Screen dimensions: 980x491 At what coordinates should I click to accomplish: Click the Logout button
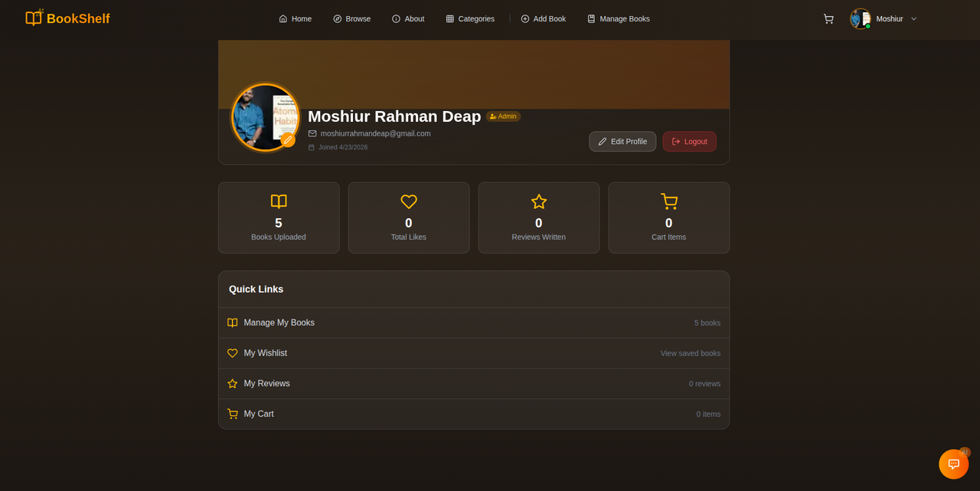point(690,142)
